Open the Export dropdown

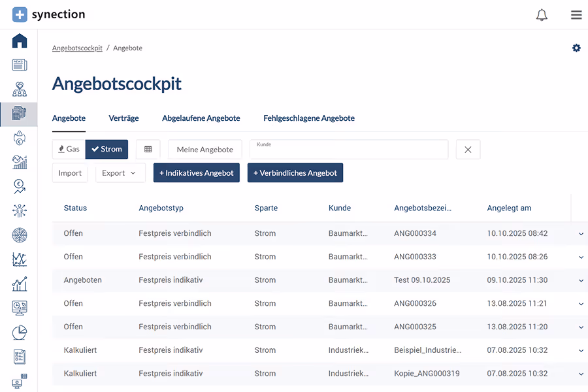pos(120,172)
